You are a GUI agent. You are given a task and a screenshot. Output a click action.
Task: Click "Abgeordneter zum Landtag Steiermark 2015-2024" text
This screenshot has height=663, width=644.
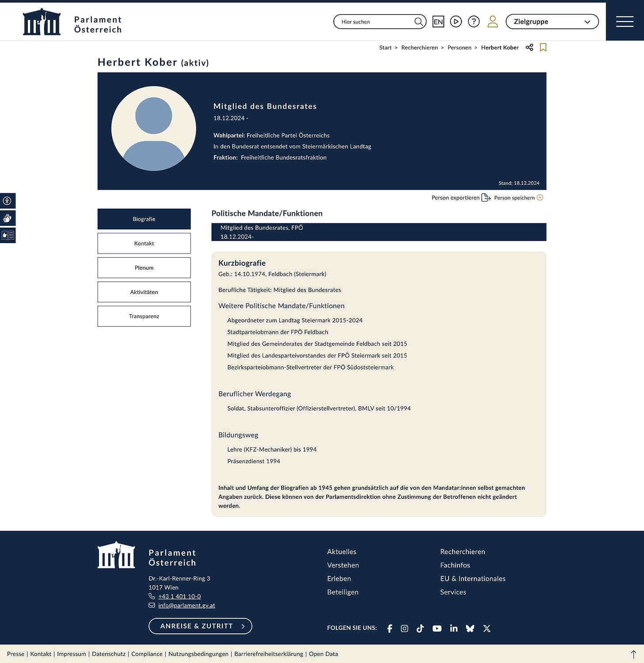coord(295,320)
